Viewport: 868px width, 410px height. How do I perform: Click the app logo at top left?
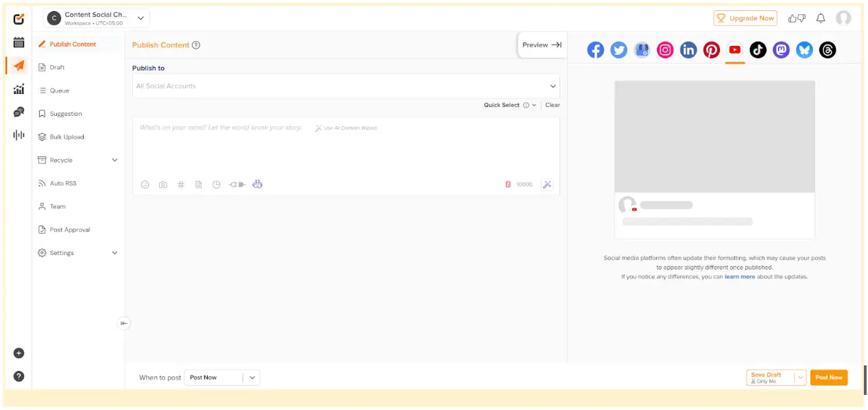pos(19,19)
